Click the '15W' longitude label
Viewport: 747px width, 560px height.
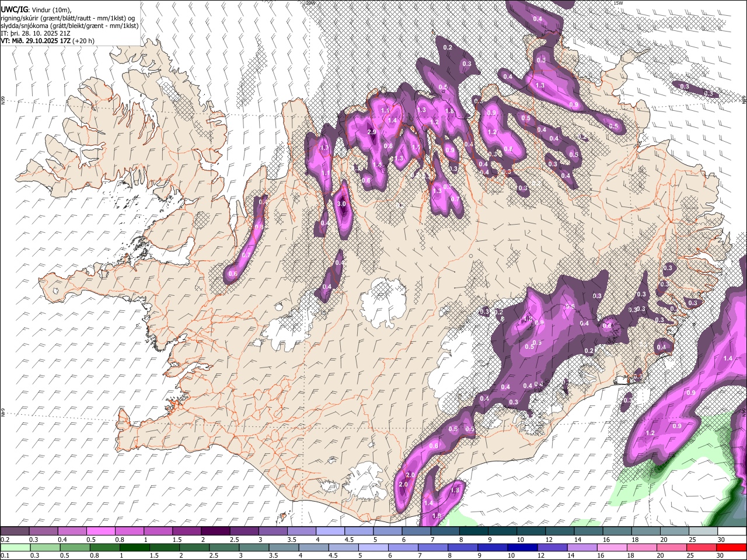point(619,3)
